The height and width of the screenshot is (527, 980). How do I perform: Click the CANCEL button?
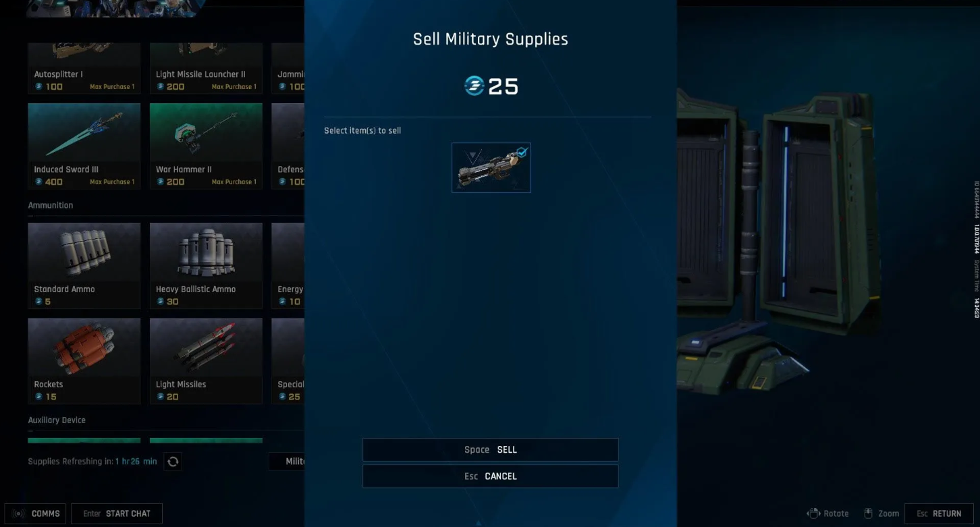(491, 476)
